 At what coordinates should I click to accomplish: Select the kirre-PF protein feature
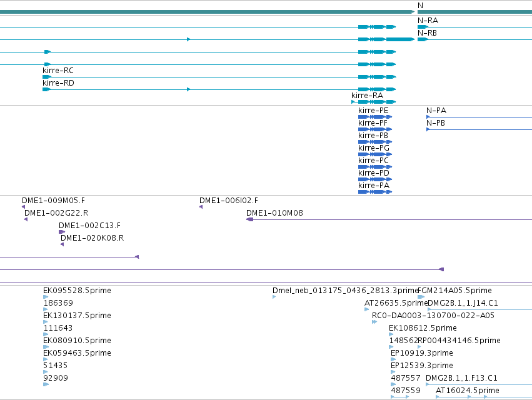click(375, 129)
